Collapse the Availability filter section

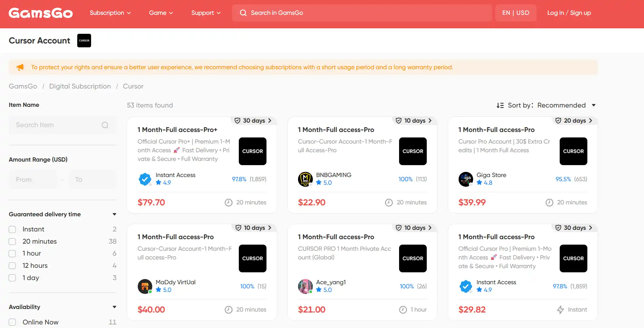tap(114, 307)
